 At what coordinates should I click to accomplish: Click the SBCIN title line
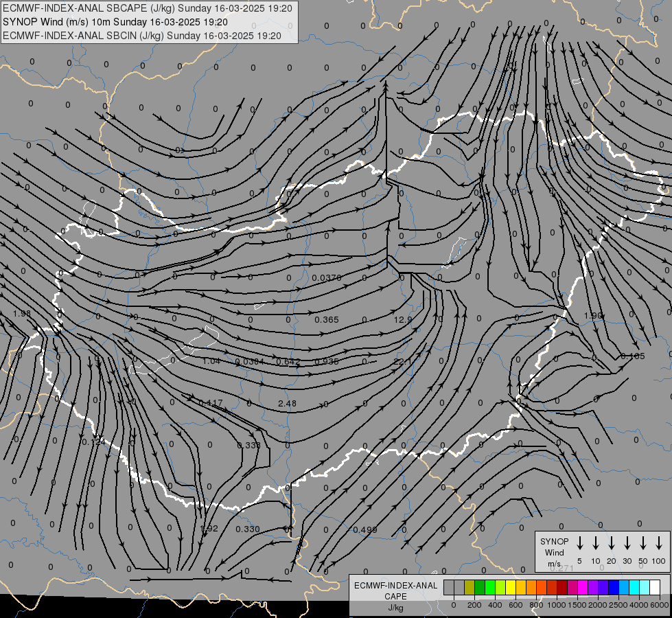tap(142, 36)
